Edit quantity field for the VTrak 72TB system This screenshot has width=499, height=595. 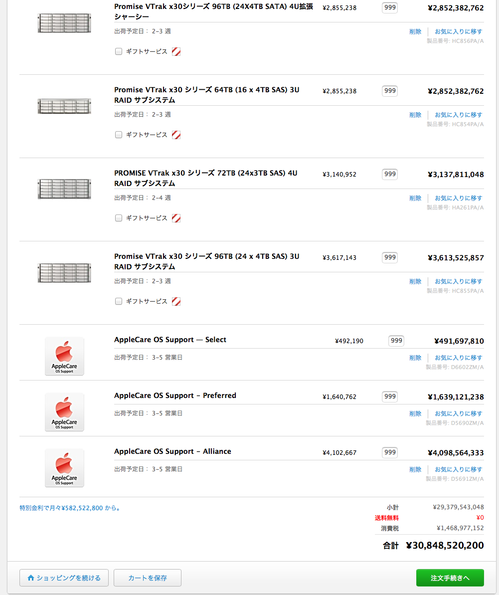click(390, 174)
